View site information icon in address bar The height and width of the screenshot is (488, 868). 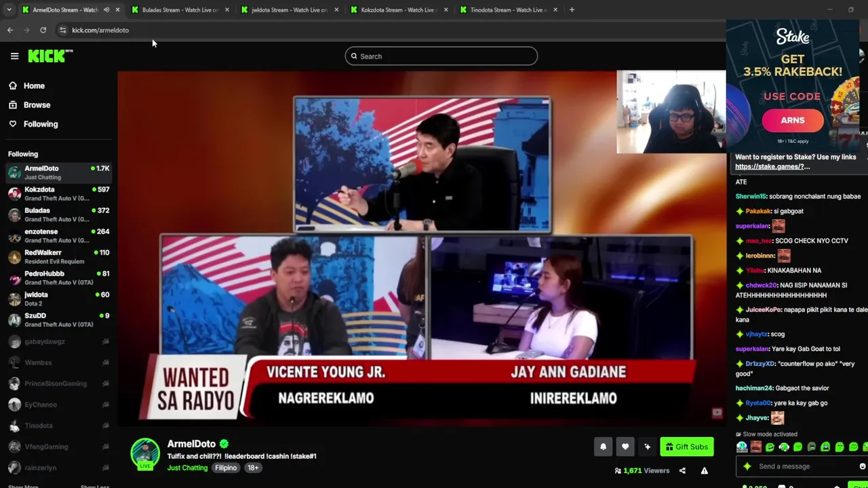coord(62,30)
